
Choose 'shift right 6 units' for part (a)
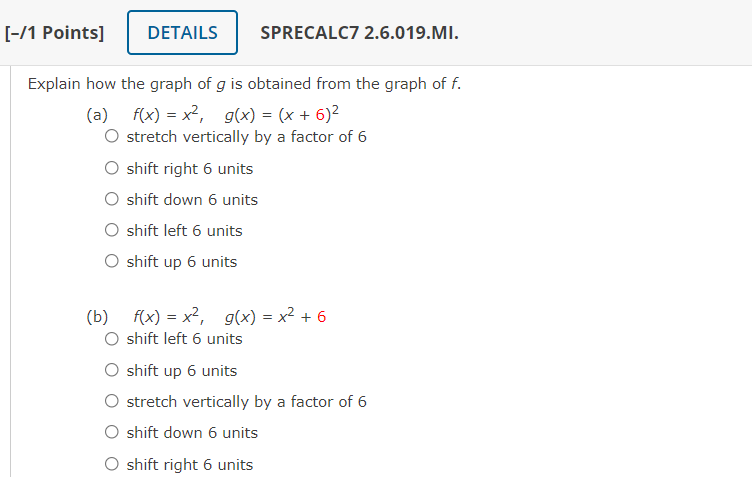(x=113, y=169)
